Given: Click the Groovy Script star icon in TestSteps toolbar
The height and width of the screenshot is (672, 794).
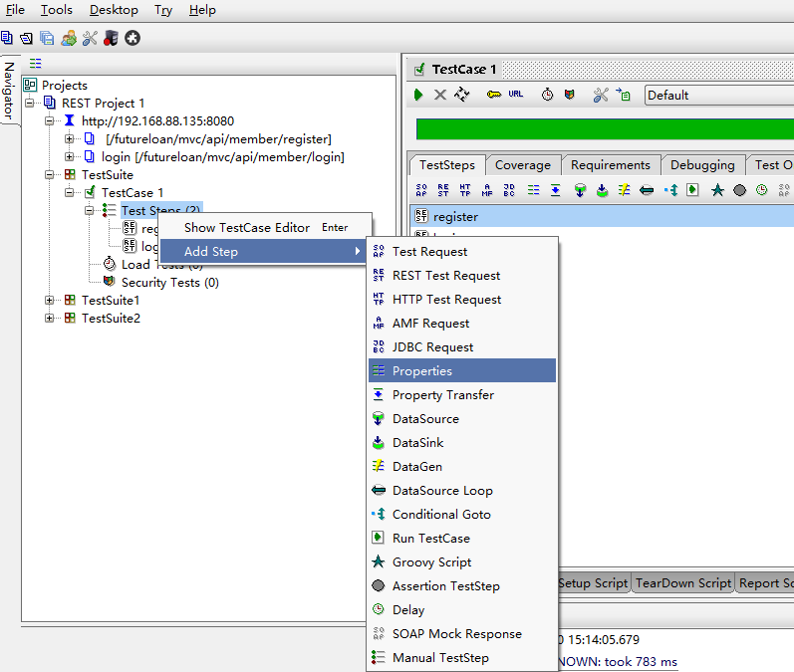Looking at the screenshot, I should (717, 190).
